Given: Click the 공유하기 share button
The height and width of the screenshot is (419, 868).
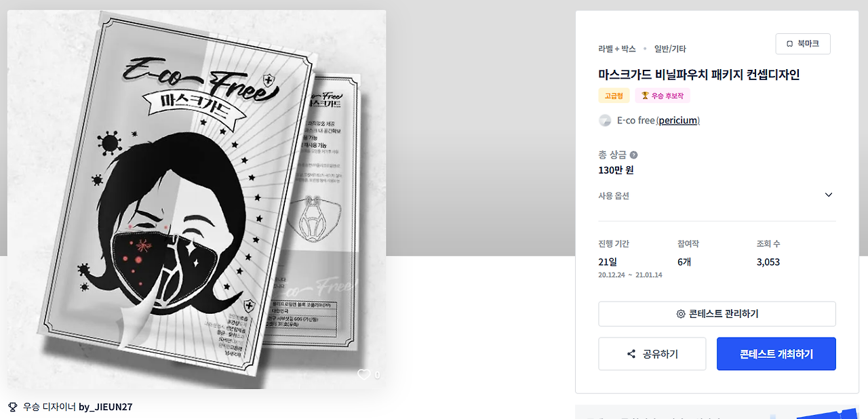Looking at the screenshot, I should click(652, 354).
